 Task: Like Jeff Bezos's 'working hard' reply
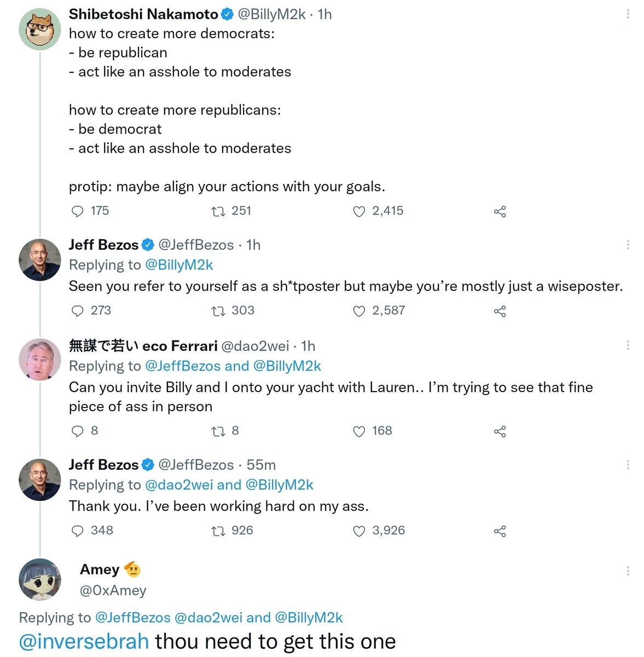(359, 531)
